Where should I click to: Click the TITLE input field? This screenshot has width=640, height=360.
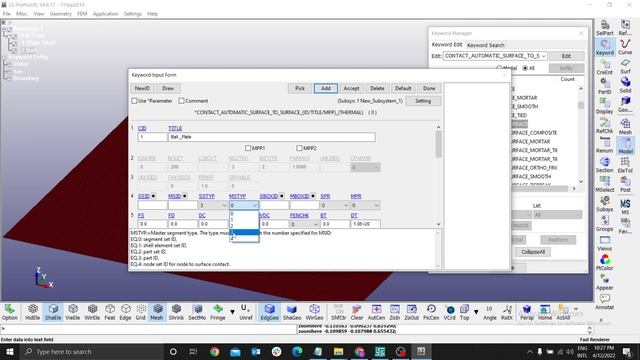(272, 137)
